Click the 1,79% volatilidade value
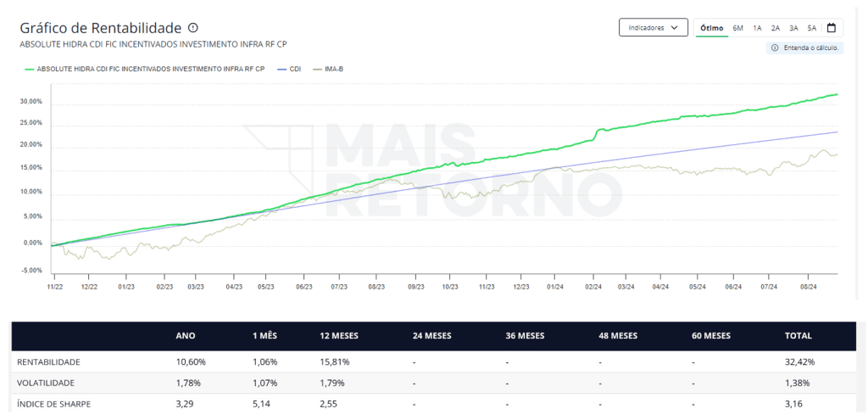The width and height of the screenshot is (868, 420). pos(331,383)
